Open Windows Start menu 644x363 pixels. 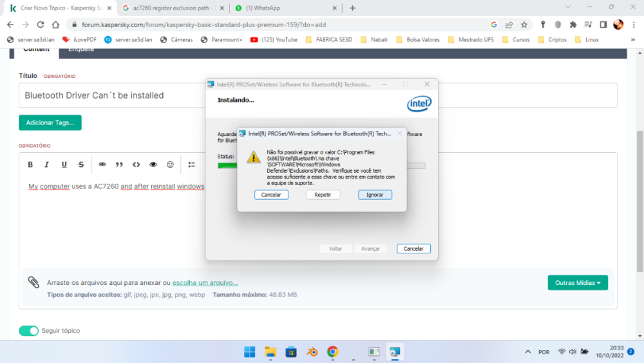pyautogui.click(x=249, y=352)
